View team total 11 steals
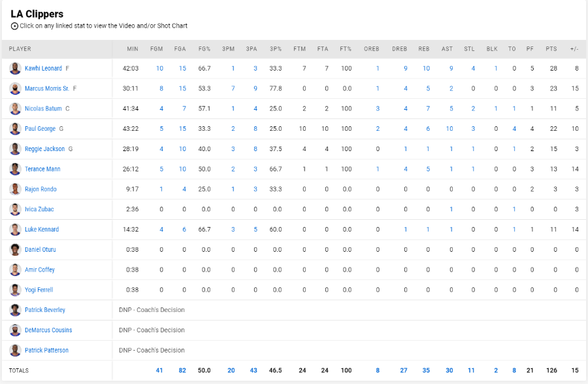The width and height of the screenshot is (588, 384). click(x=471, y=370)
